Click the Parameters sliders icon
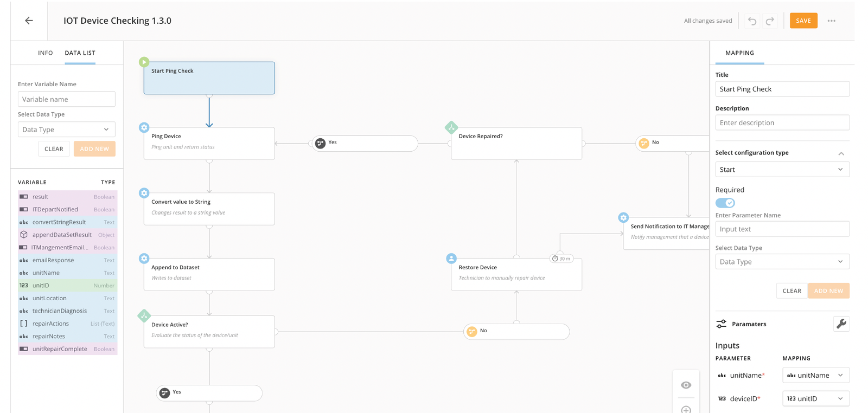This screenshot has height=413, width=868. point(721,324)
